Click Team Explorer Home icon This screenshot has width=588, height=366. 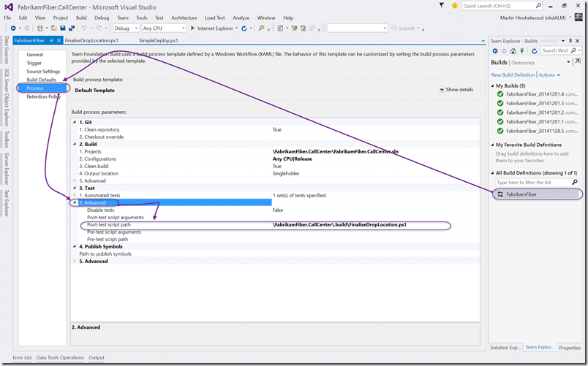(x=513, y=51)
